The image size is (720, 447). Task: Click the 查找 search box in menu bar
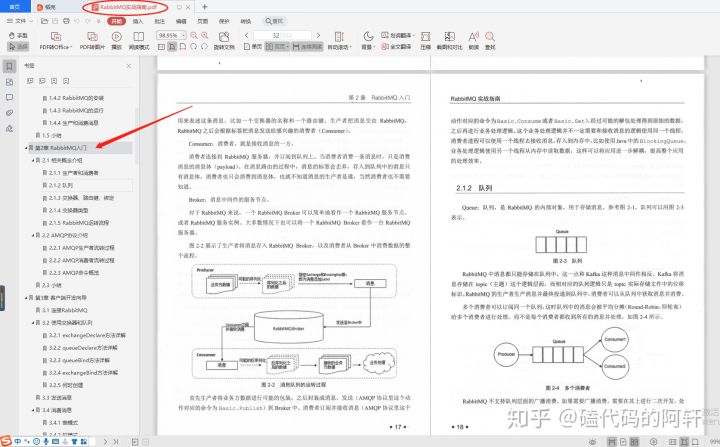pos(275,21)
